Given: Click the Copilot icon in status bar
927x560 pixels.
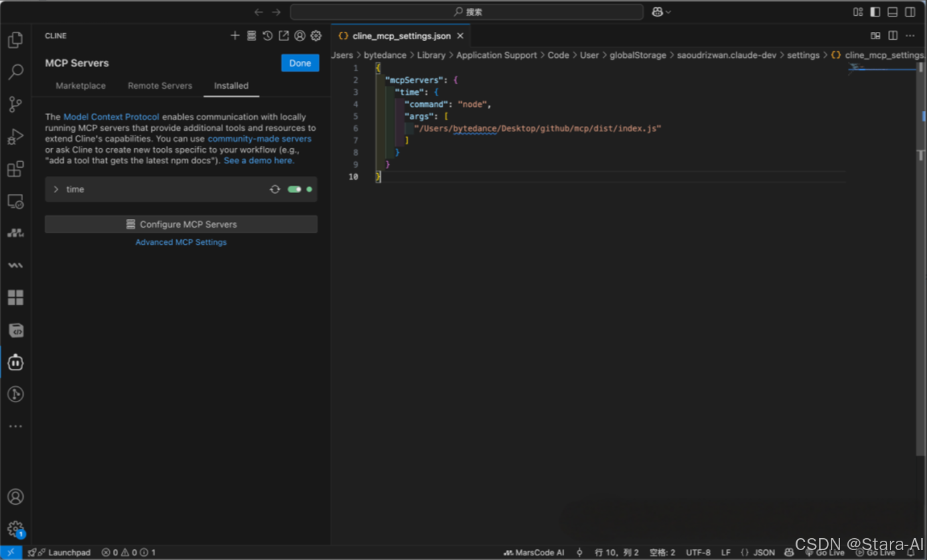Looking at the screenshot, I should [789, 552].
